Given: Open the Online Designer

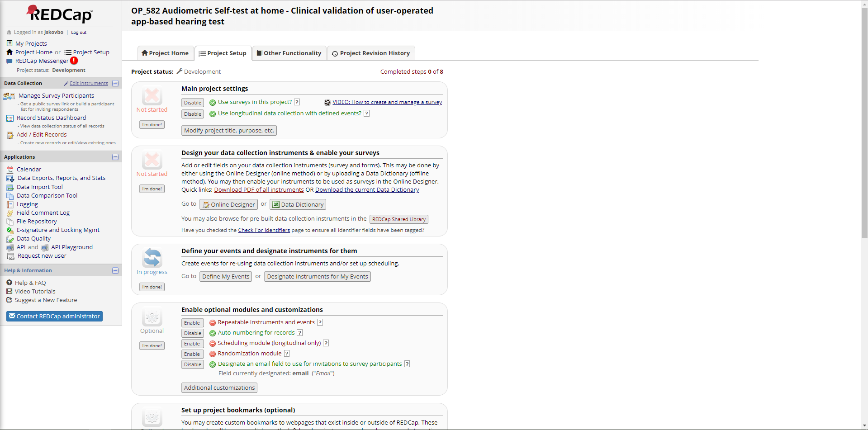Looking at the screenshot, I should click(x=228, y=204).
